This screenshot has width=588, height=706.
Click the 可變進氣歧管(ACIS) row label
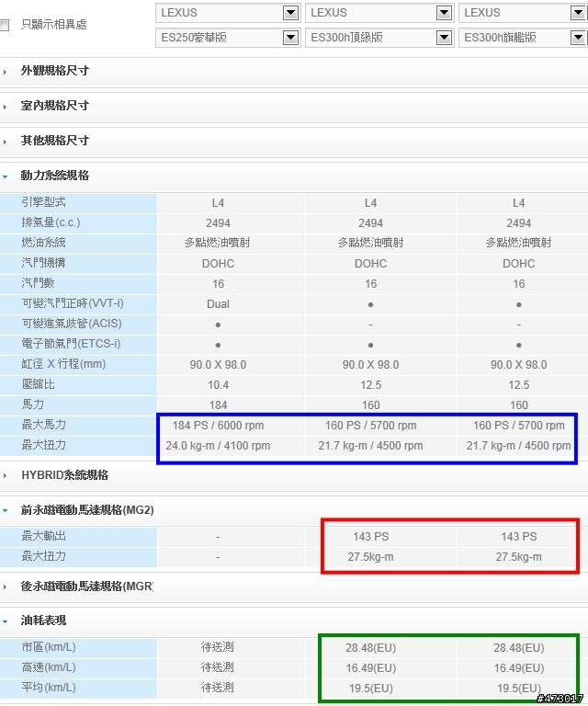click(x=72, y=324)
